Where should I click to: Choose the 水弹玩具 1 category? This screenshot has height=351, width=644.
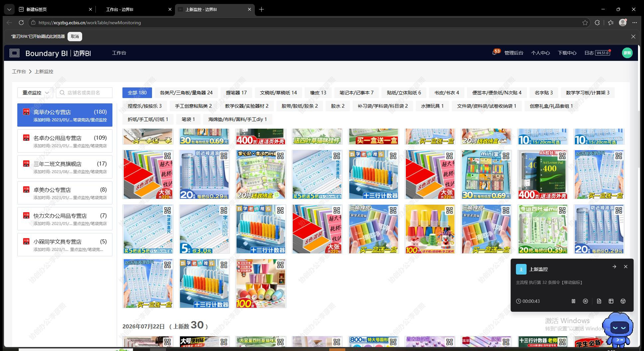(432, 106)
